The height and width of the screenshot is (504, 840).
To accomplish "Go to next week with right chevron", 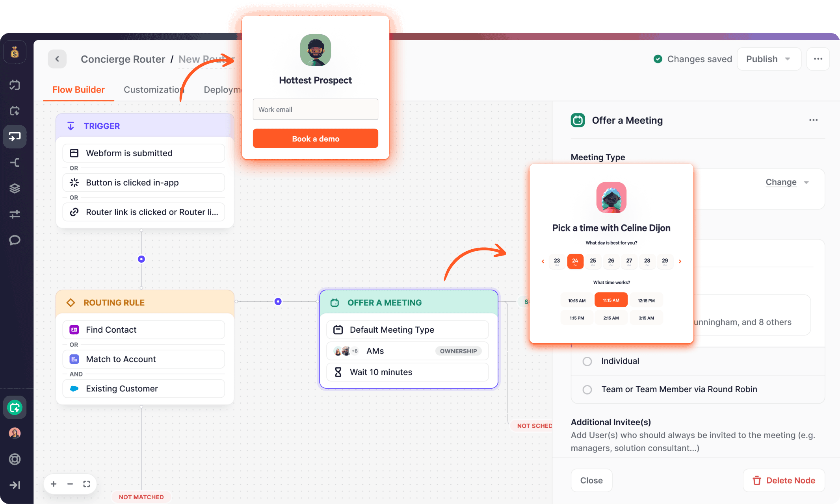I will [680, 261].
